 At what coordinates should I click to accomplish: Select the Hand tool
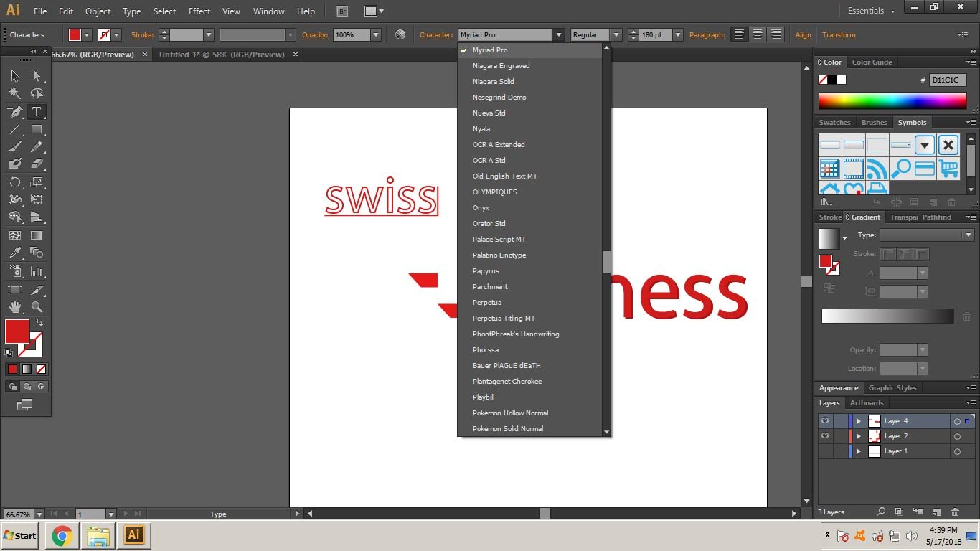click(x=15, y=307)
